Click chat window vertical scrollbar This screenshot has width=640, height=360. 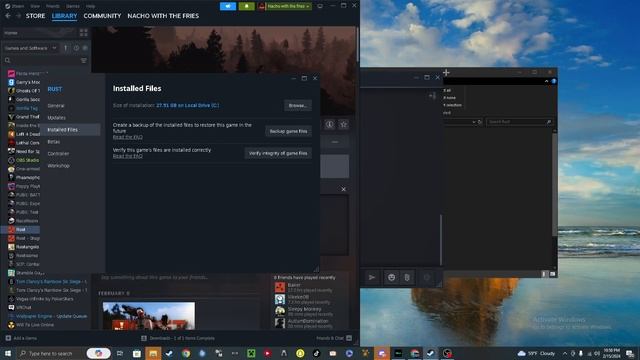(441, 240)
